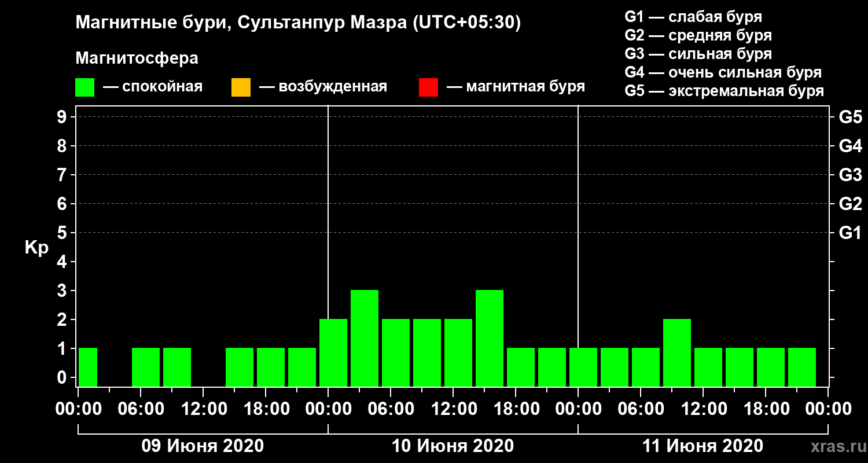Click the '12:00' tick label of 09 Июня

coord(203,409)
